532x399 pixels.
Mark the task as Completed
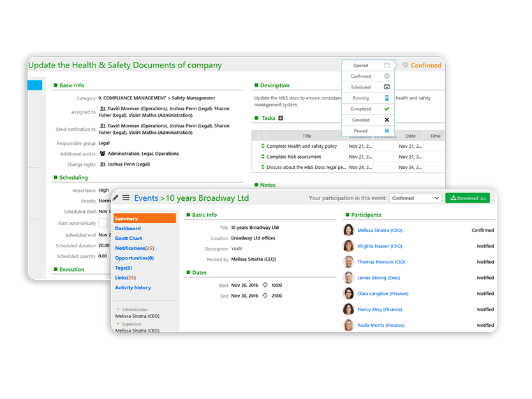click(x=368, y=109)
